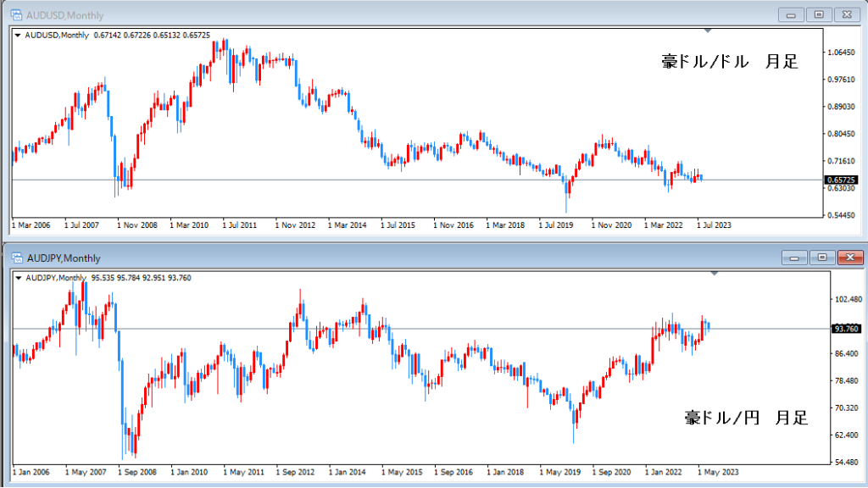Click the 93.760 current price tag

846,329
